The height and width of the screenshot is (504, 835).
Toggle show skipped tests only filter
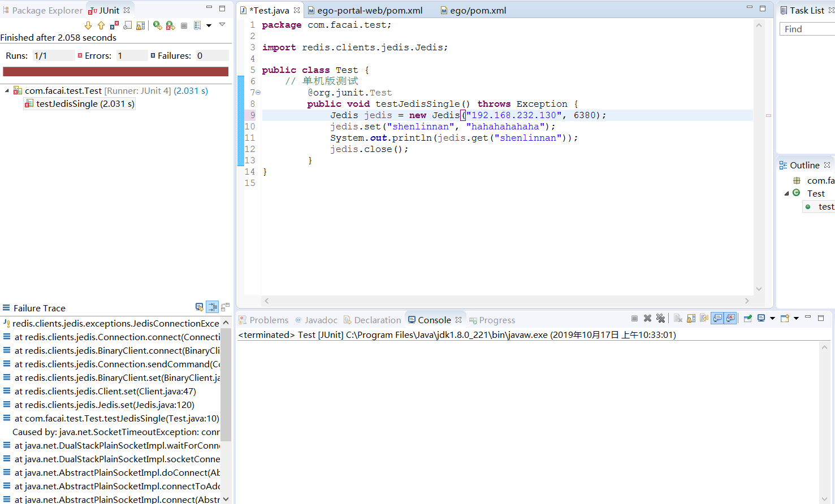(128, 25)
